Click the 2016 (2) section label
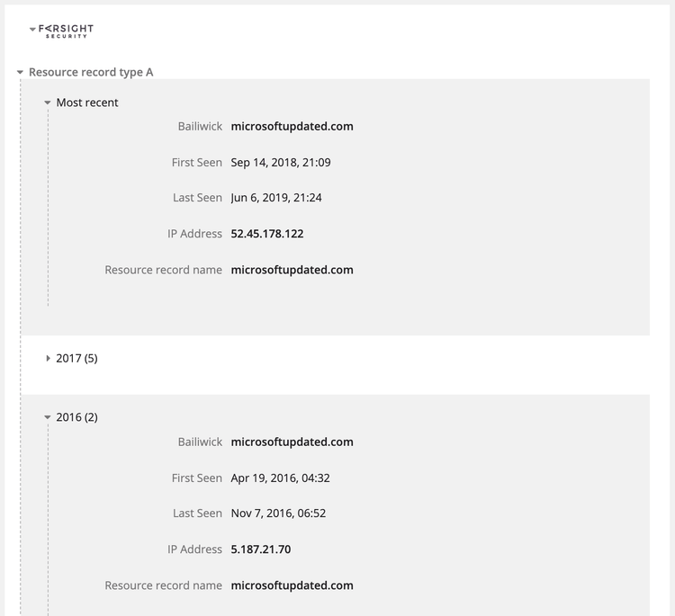The height and width of the screenshot is (616, 675). (x=76, y=417)
